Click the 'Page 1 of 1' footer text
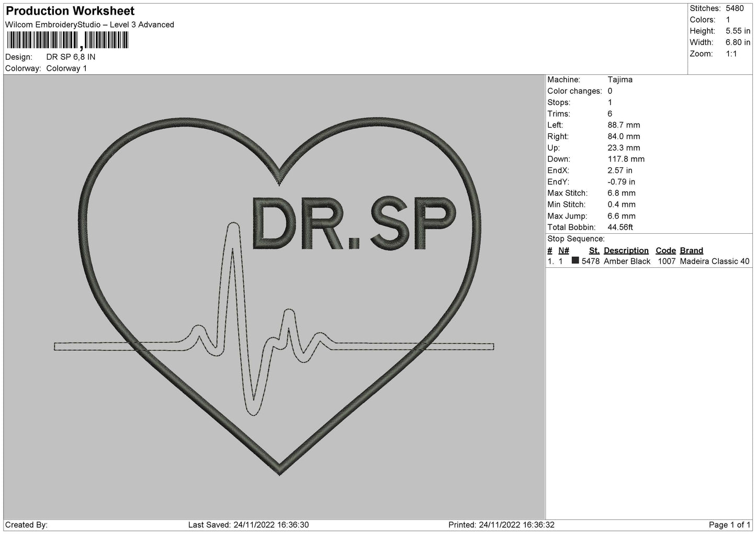This screenshot has width=756, height=534. coord(729,525)
